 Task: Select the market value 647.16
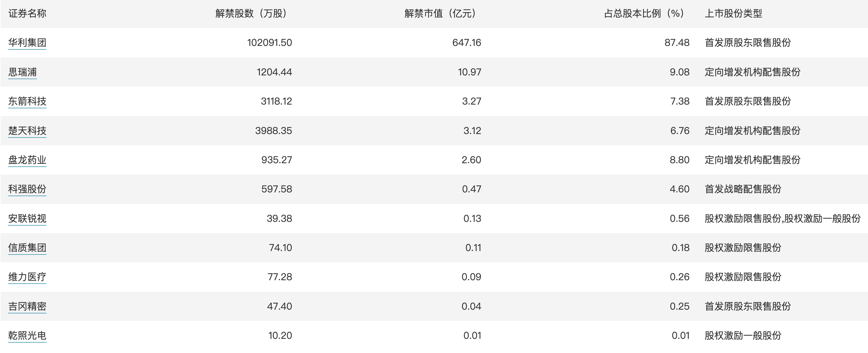tap(467, 42)
